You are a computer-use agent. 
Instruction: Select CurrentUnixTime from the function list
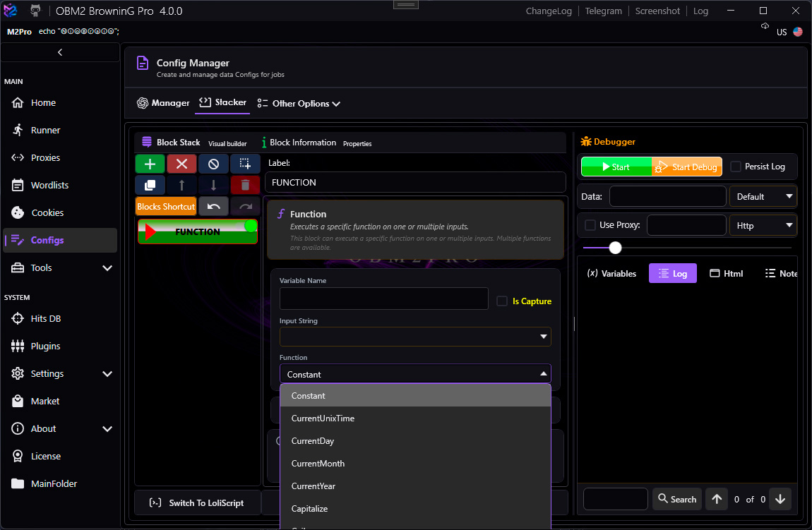click(x=415, y=418)
